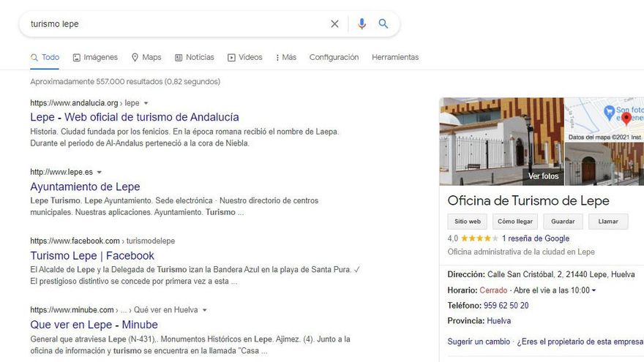Submit search using the blue magnifier icon
Image resolution: width=644 pixels, height=362 pixels.
tap(383, 24)
